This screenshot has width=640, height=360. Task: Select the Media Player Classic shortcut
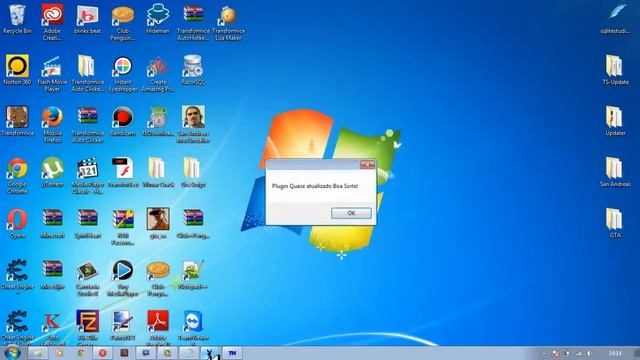(87, 176)
